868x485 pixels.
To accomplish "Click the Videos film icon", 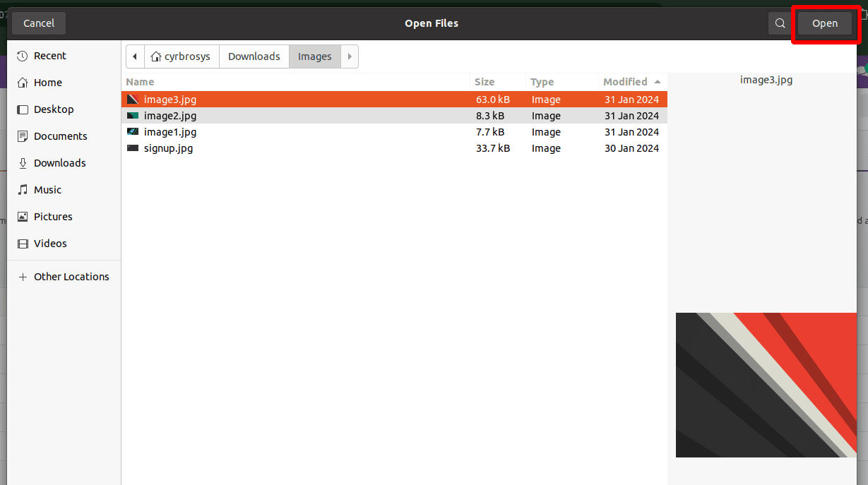I will point(23,244).
